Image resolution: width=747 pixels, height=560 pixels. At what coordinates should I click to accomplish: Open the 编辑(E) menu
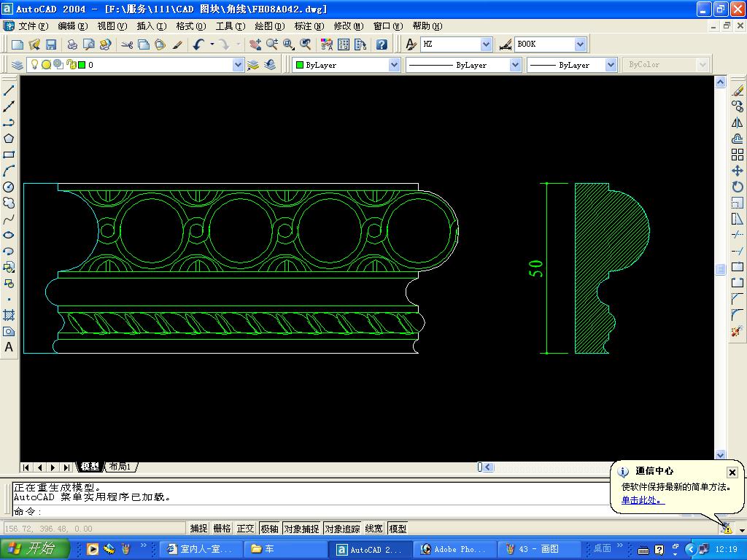[x=73, y=26]
